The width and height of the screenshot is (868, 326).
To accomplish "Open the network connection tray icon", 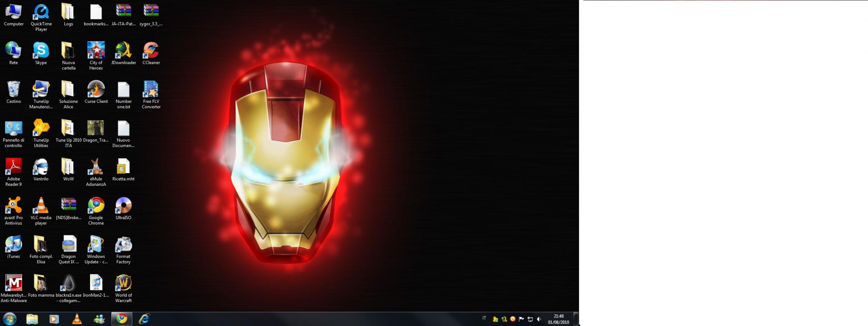I will pos(530,319).
